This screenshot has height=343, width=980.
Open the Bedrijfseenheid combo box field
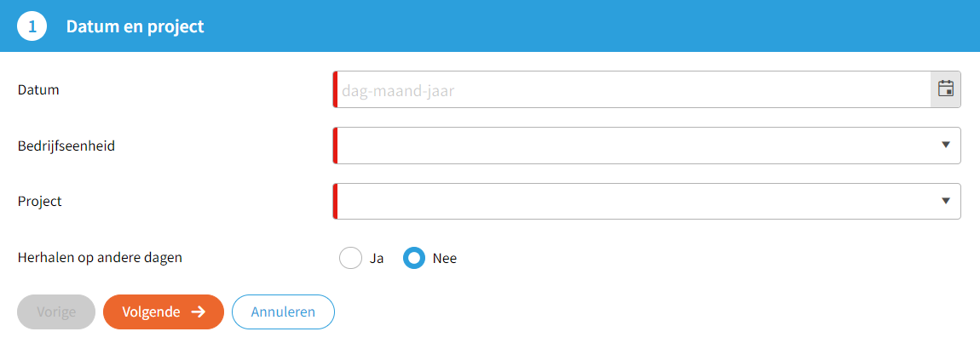coord(632,145)
